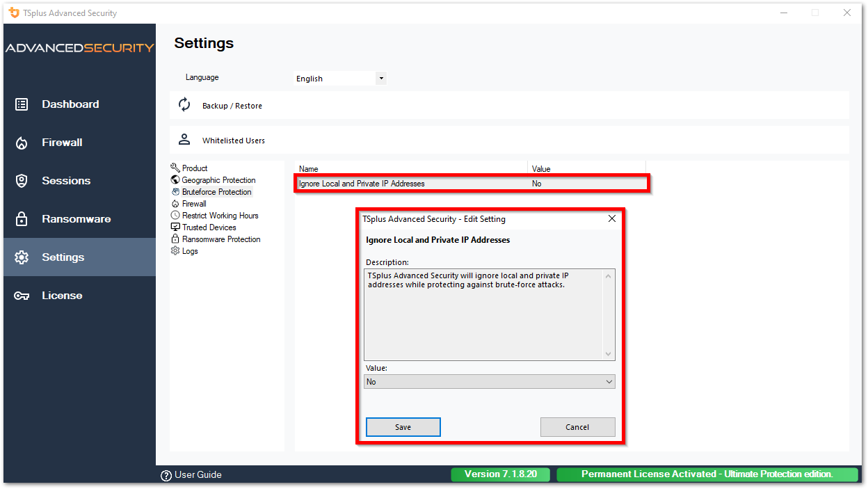
Task: Save the Ignore Local IP setting
Action: [x=403, y=426]
